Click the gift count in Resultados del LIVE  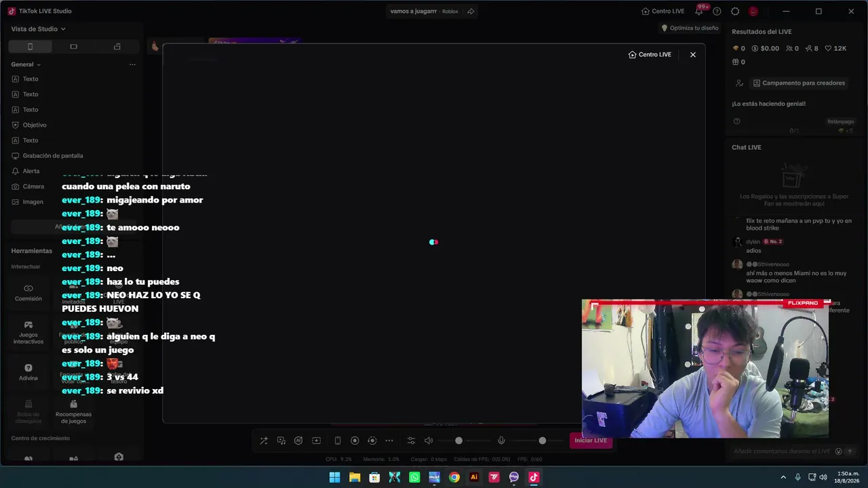pyautogui.click(x=739, y=62)
